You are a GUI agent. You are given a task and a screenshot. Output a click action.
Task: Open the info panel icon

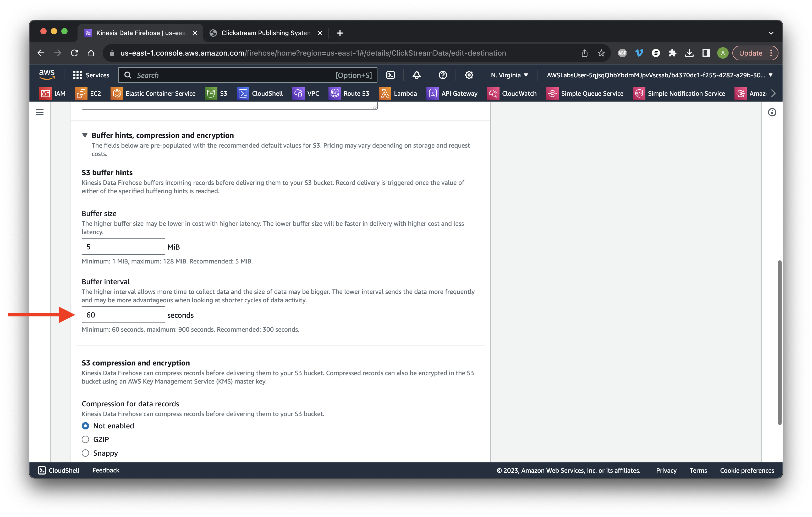tap(772, 112)
